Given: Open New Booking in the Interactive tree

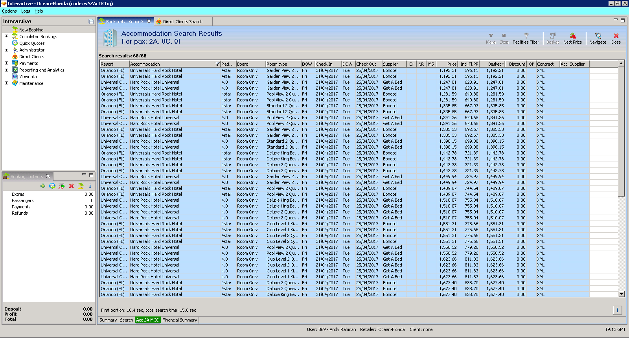Looking at the screenshot, I should [x=31, y=30].
